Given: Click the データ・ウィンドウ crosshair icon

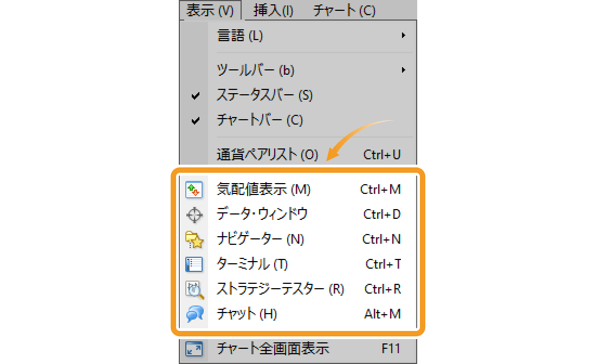Looking at the screenshot, I should (194, 214).
